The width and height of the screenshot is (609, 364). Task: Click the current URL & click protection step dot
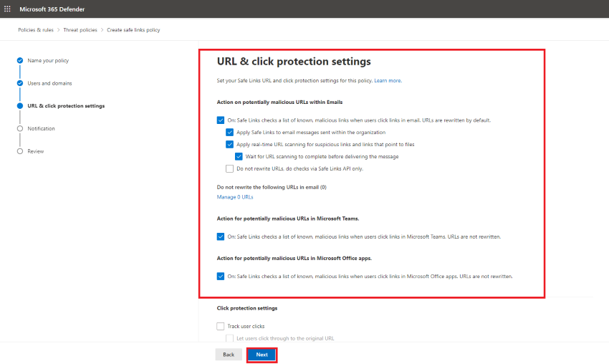pyautogui.click(x=20, y=106)
